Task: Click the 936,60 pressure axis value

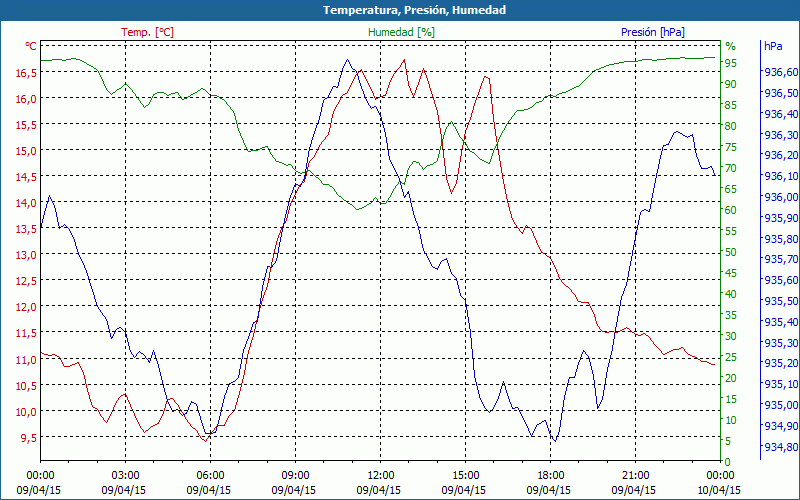Action: click(x=781, y=72)
